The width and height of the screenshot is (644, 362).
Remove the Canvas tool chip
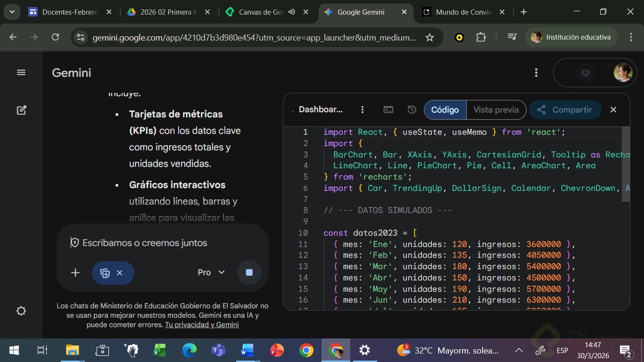(120, 273)
